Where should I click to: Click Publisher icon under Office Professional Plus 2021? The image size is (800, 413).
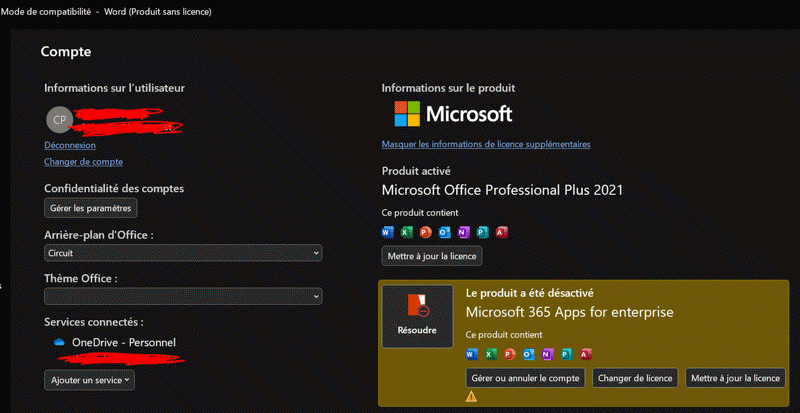point(483,233)
